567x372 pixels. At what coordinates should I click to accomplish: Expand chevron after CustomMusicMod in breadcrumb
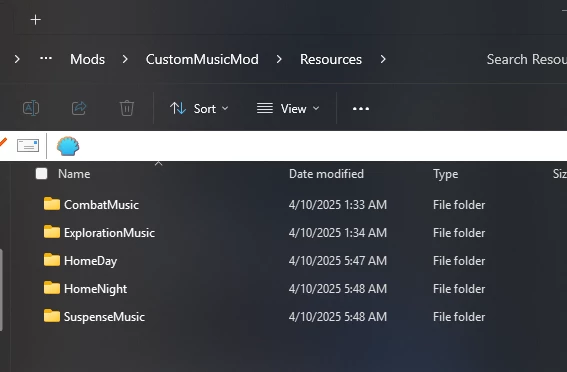[x=279, y=59]
